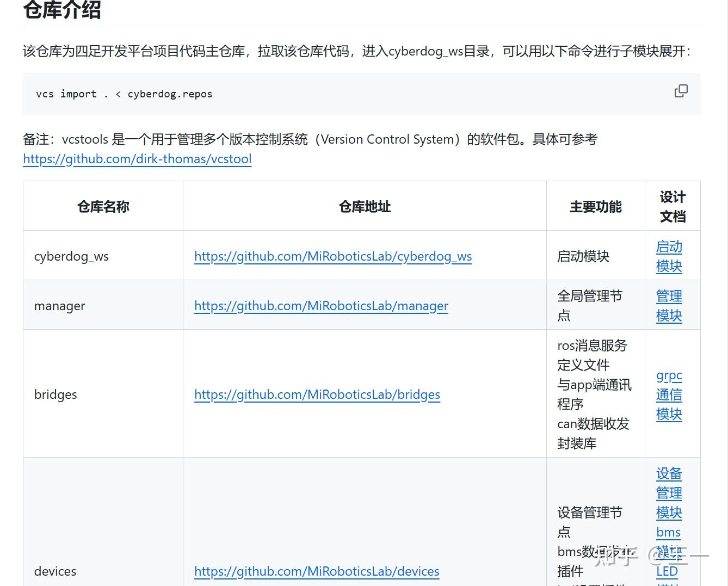Open the 启动模块 design document
Image resolution: width=728 pixels, height=586 pixels.
(x=669, y=256)
